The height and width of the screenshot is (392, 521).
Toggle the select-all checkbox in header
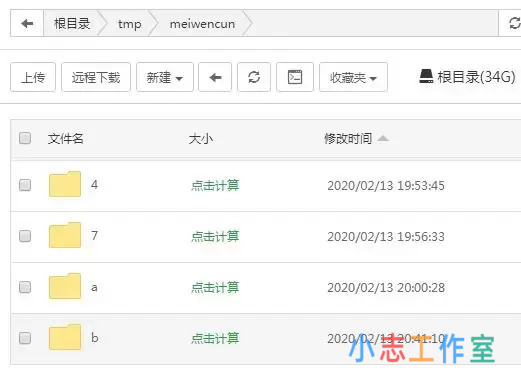pos(25,138)
